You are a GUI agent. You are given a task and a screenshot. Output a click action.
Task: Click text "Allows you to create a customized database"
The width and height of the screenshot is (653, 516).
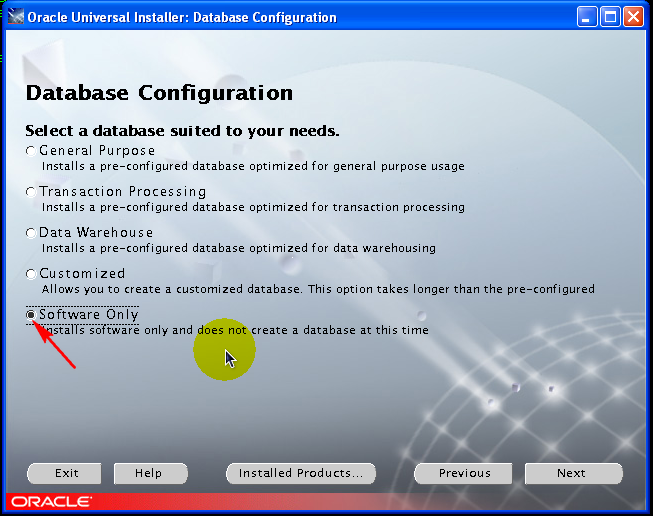click(171, 289)
